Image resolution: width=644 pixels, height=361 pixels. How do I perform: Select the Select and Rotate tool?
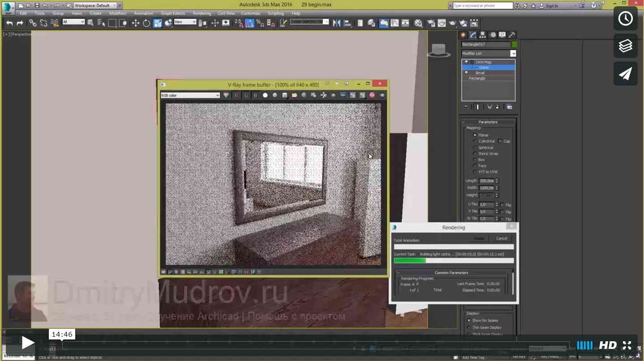[147, 23]
